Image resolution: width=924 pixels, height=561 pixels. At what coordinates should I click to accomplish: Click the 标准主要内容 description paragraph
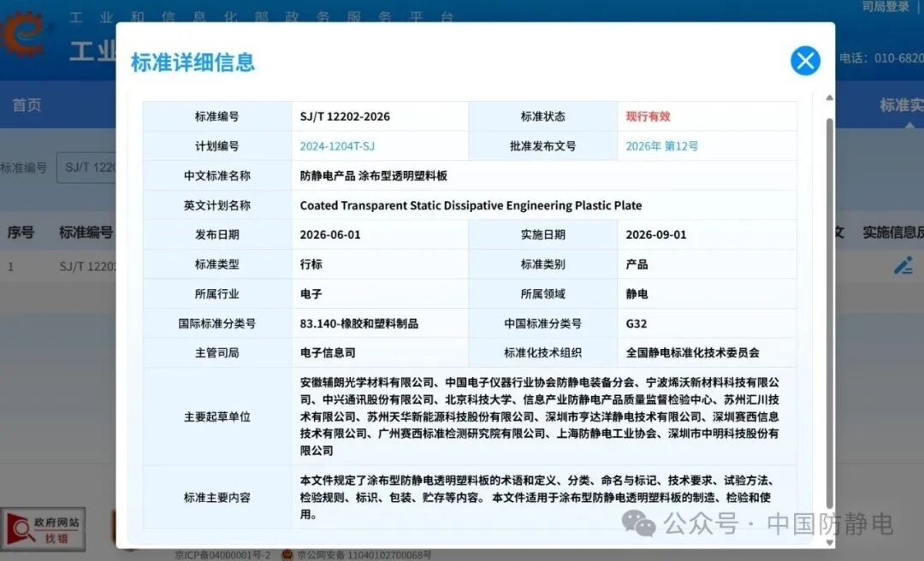(536, 498)
